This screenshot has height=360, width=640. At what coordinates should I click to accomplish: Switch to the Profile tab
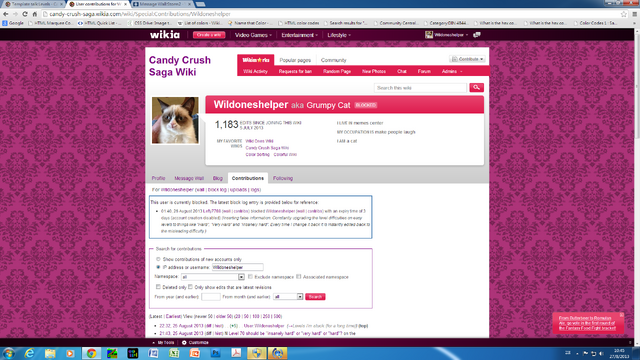(x=158, y=178)
